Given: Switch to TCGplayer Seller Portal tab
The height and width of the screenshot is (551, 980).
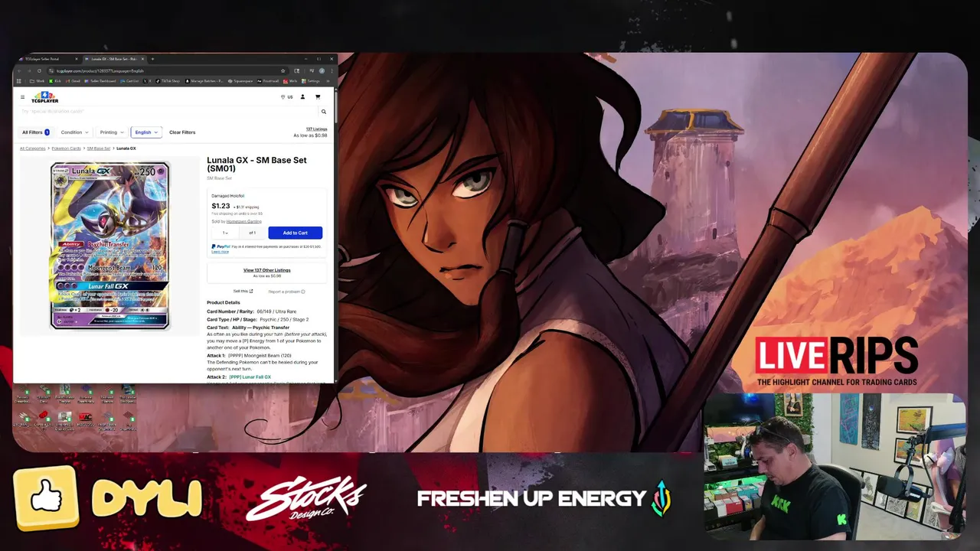Looking at the screenshot, I should click(46, 59).
